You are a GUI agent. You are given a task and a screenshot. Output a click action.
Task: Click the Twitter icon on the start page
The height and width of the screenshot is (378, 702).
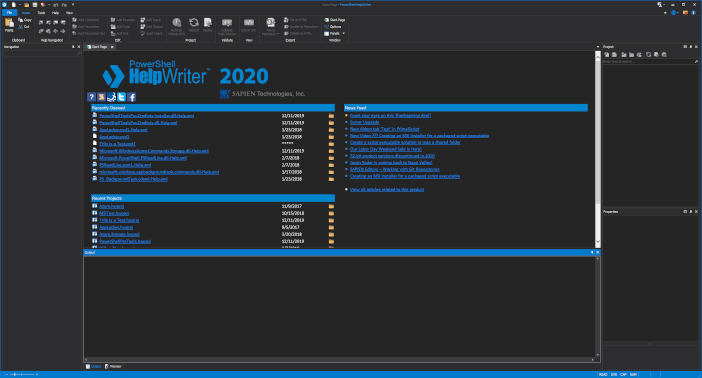(121, 97)
